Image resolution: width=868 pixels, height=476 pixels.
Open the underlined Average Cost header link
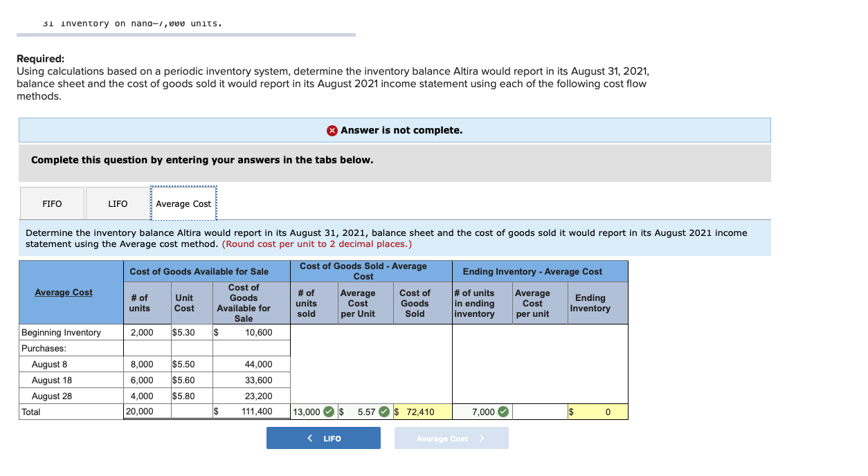click(x=63, y=292)
